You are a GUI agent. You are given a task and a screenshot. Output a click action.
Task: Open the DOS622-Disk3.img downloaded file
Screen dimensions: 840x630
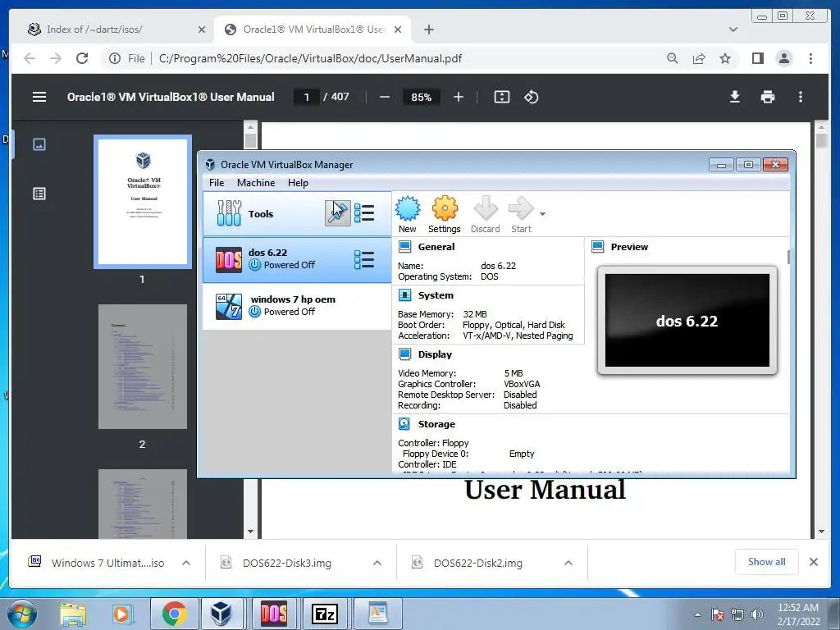pos(286,563)
